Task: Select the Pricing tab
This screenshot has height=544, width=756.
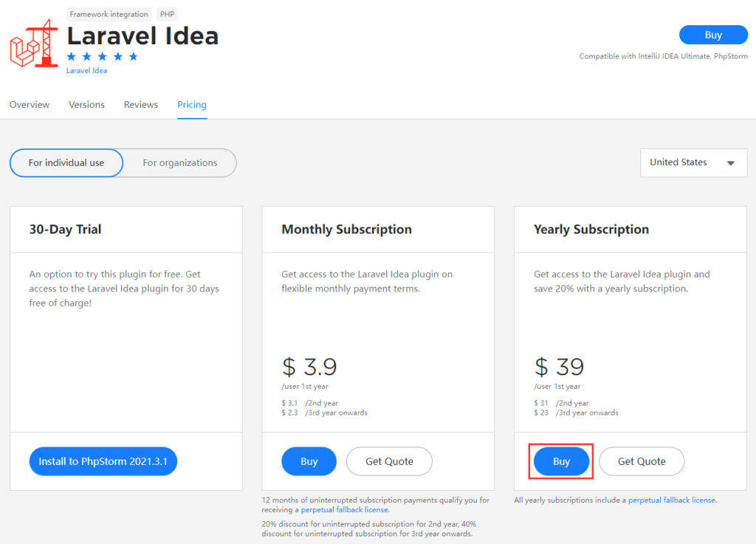Action: (191, 104)
